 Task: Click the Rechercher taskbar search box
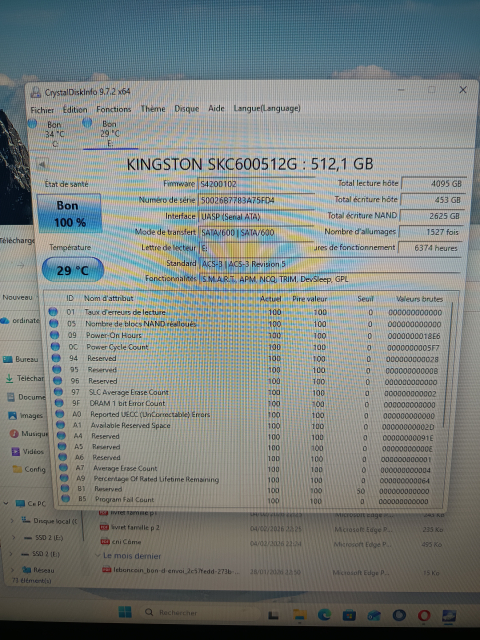point(200,613)
